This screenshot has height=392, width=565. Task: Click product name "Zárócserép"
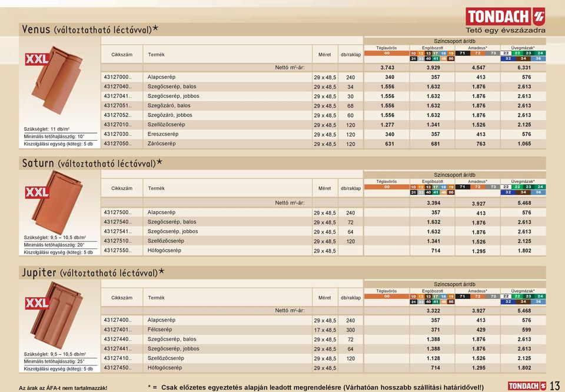pos(161,144)
